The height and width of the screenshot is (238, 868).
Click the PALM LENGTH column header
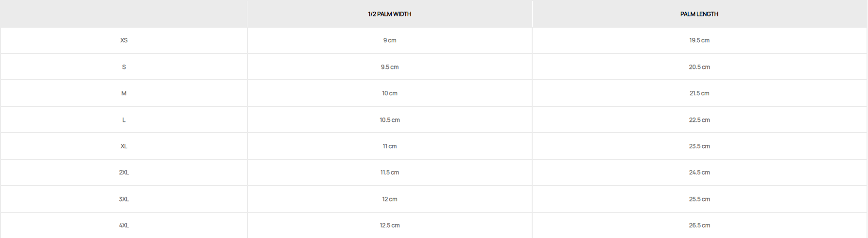[699, 14]
